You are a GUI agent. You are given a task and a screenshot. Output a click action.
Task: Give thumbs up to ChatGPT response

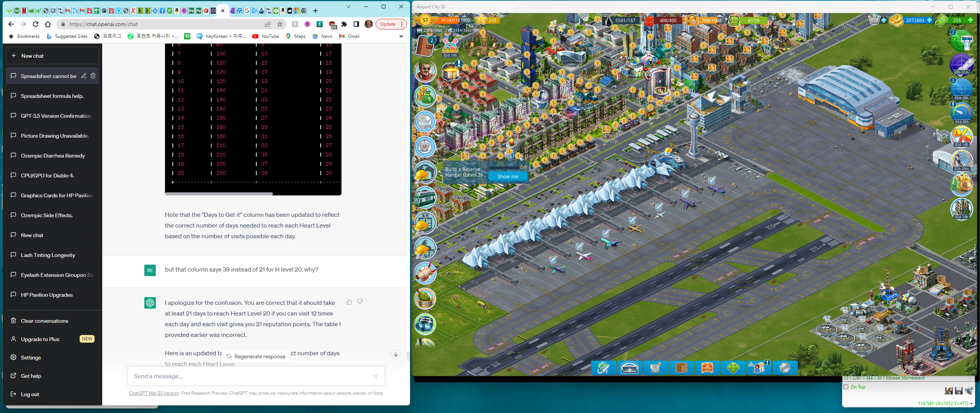click(349, 302)
